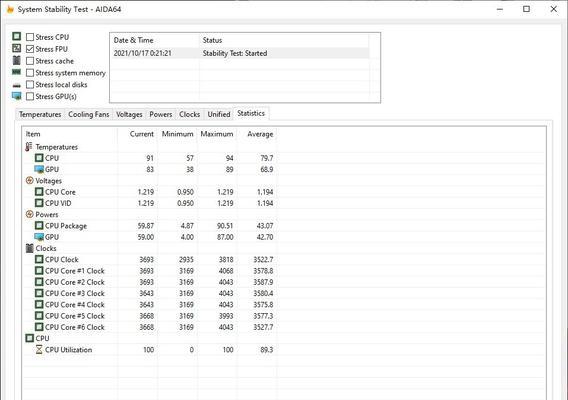Select the CPU Package row label
Viewport: 568px width, 400px height.
coord(66,226)
